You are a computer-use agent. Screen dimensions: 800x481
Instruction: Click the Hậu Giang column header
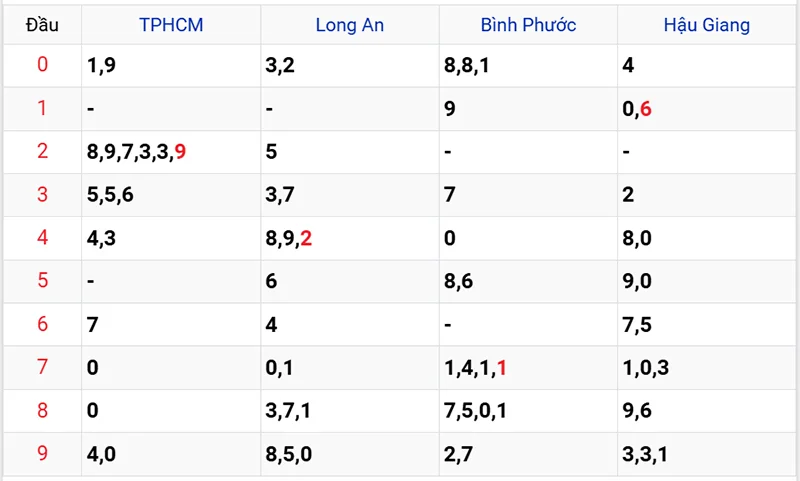pos(706,25)
